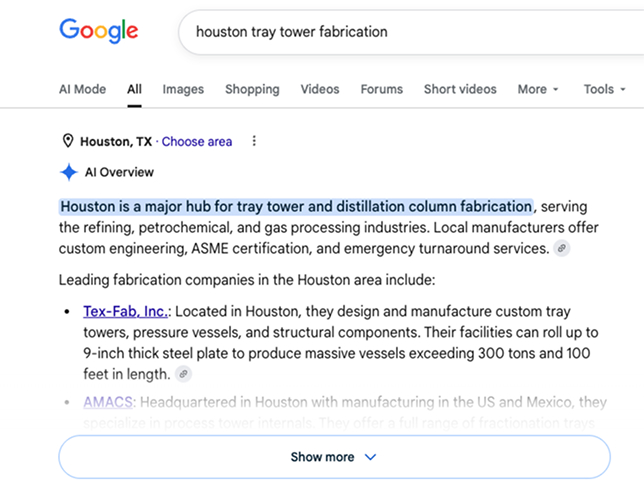Click the search box with houston query
This screenshot has height=480, width=644.
point(411,32)
